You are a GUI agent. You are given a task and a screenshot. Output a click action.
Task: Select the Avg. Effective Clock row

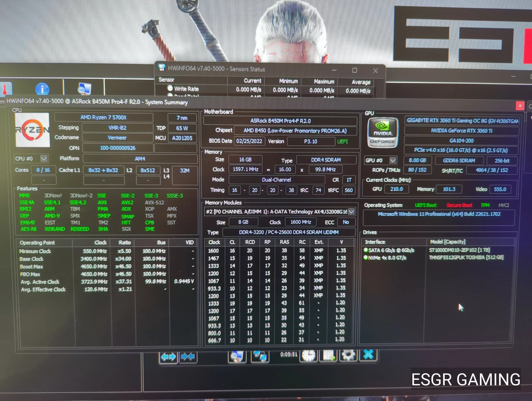pyautogui.click(x=107, y=289)
